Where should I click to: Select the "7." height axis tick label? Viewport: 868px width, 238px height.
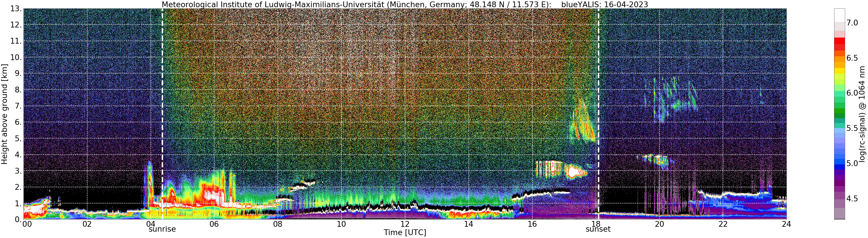click(x=18, y=106)
